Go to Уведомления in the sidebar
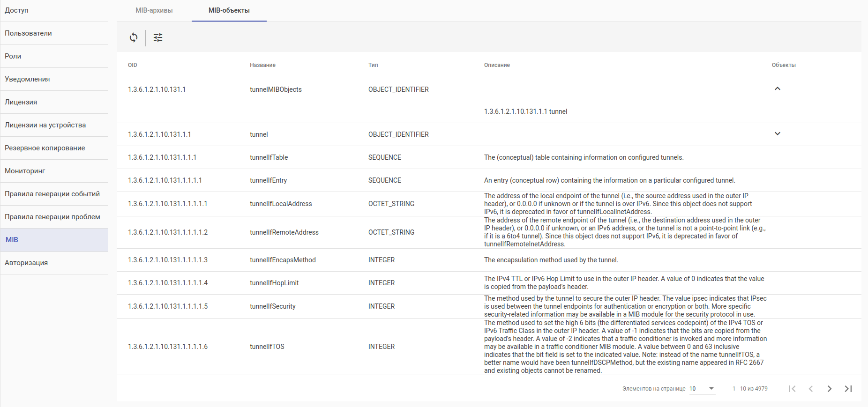Screen dimensions: 868x407 pyautogui.click(x=27, y=79)
